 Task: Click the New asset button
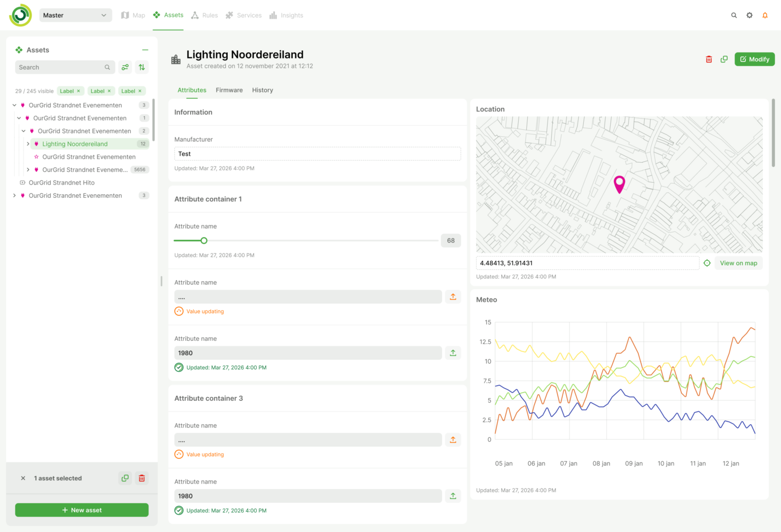[82, 510]
